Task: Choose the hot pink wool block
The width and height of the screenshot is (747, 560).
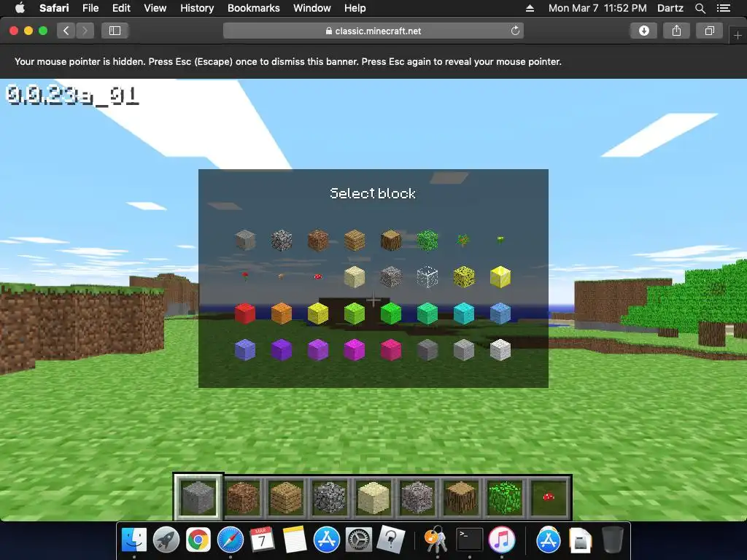Action: coord(391,349)
